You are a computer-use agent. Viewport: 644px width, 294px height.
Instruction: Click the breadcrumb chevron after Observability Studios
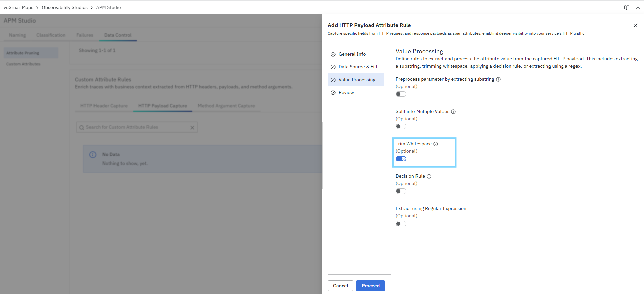[x=92, y=8]
